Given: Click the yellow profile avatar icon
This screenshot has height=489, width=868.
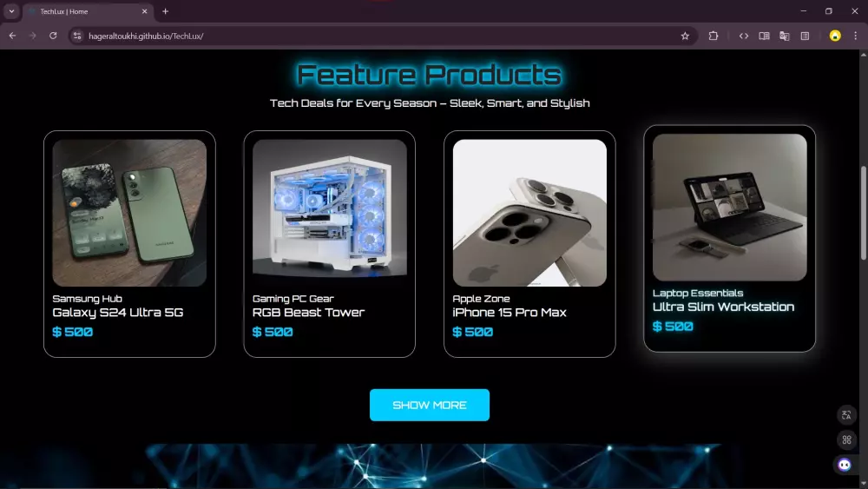Looking at the screenshot, I should (835, 36).
